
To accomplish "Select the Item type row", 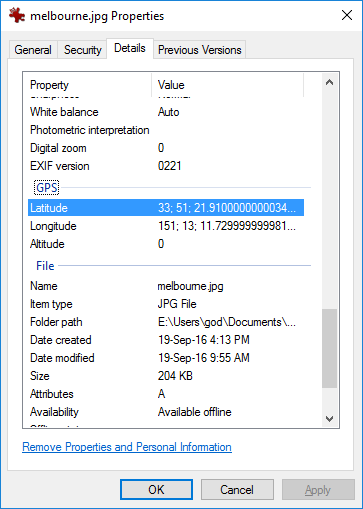I will point(166,304).
